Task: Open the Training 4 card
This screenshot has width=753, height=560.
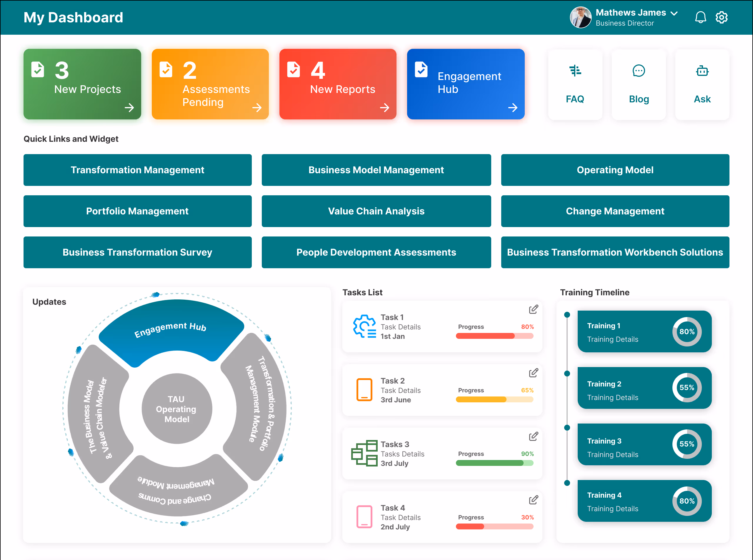Action: tap(644, 501)
